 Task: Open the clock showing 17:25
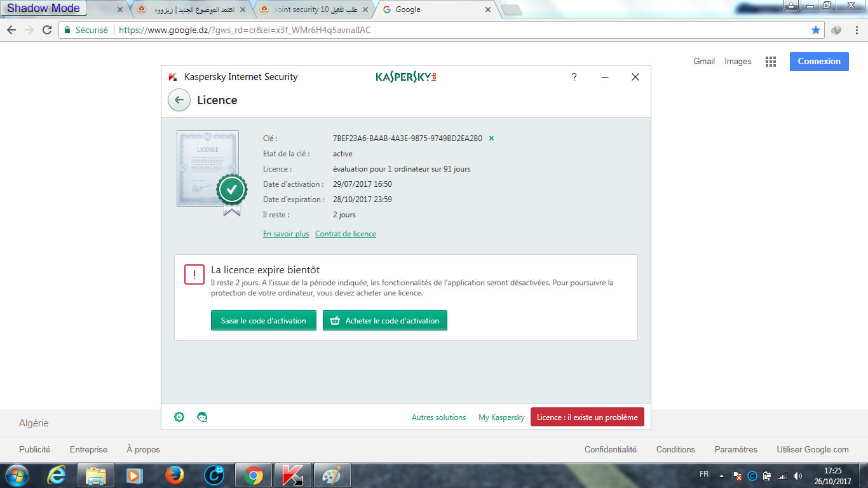pyautogui.click(x=832, y=476)
